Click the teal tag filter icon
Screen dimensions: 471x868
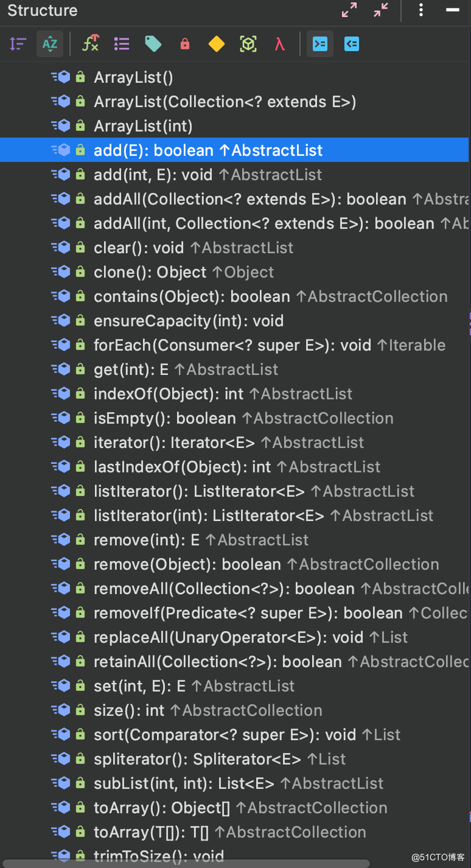pyautogui.click(x=153, y=44)
